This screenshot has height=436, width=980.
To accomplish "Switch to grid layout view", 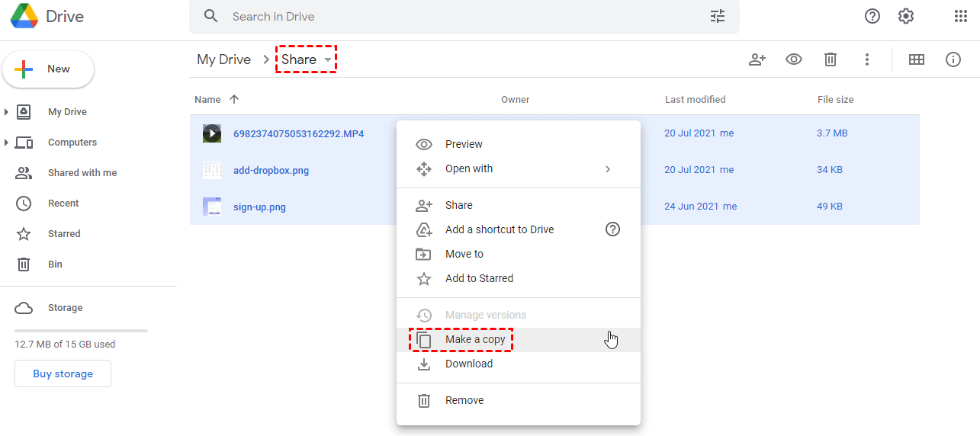I will pyautogui.click(x=917, y=59).
